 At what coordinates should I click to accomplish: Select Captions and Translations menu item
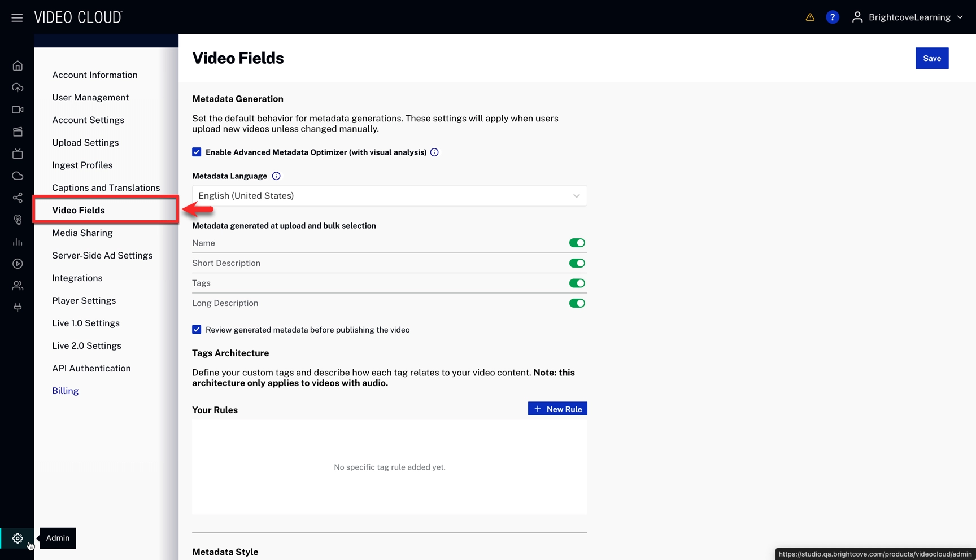tap(106, 188)
